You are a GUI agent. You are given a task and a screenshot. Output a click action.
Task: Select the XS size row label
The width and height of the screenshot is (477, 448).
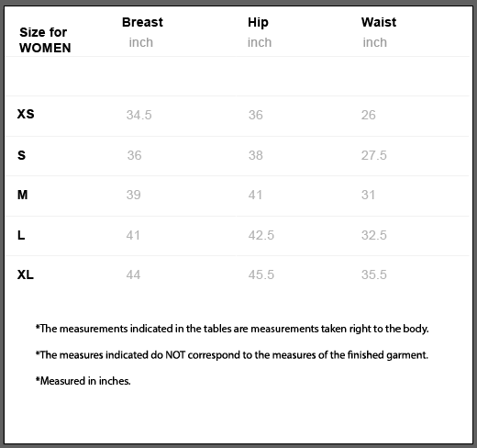pos(26,114)
